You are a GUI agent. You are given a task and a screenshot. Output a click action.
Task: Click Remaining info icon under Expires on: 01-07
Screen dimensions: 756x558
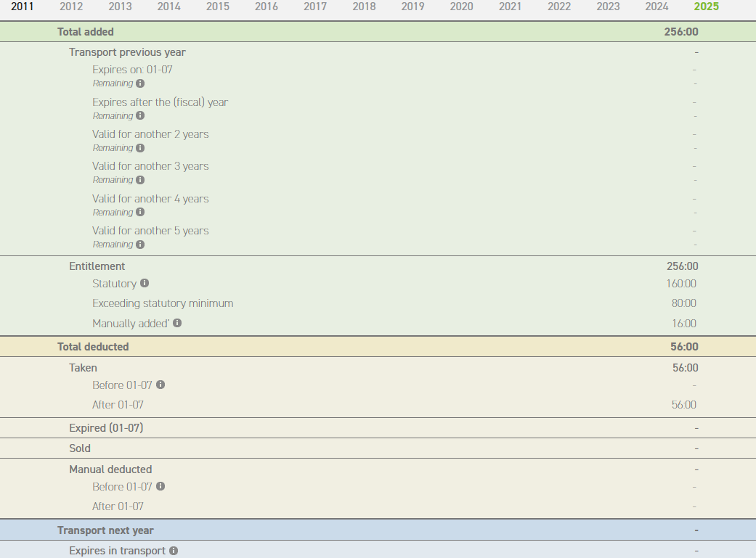pos(140,83)
